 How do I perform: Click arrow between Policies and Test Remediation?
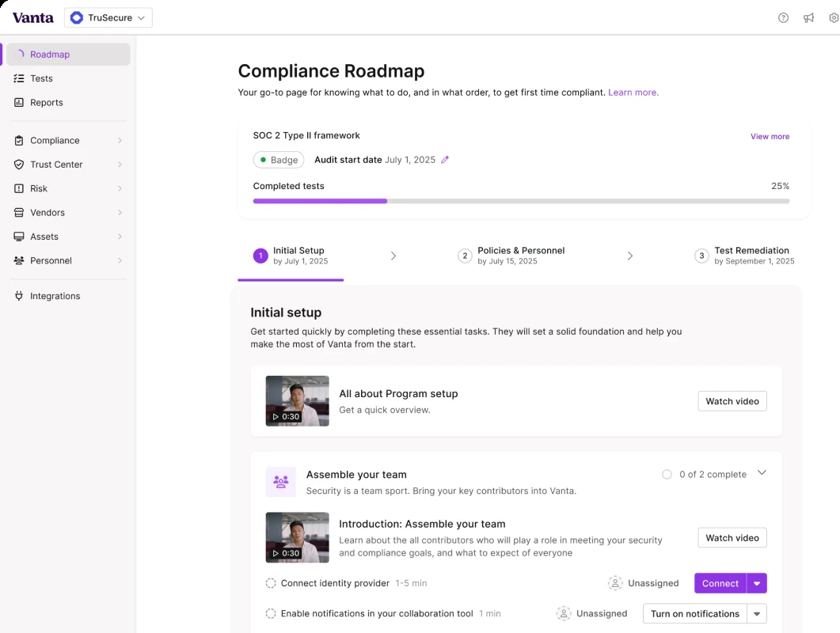[x=630, y=256]
